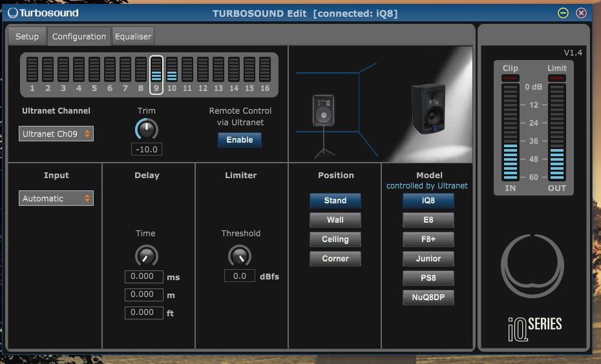Switch to the Configuration tab
Image resolution: width=601 pixels, height=364 pixels.
(79, 36)
